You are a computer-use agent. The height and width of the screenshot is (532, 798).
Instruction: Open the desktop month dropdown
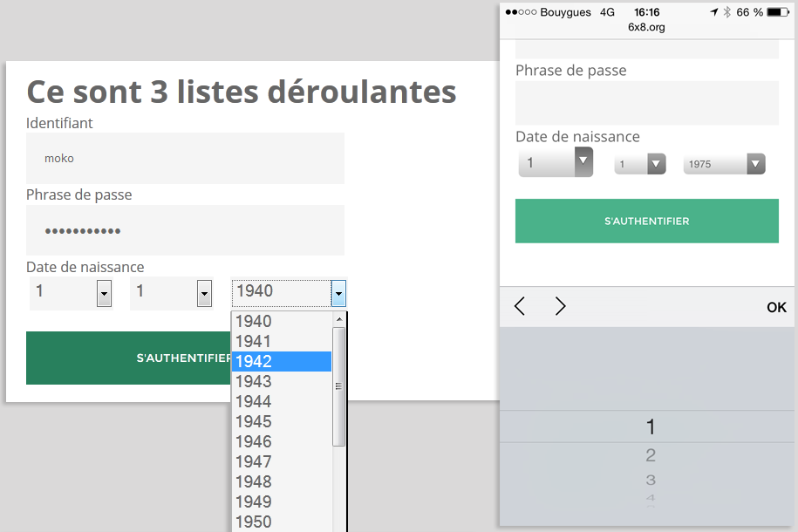click(204, 294)
